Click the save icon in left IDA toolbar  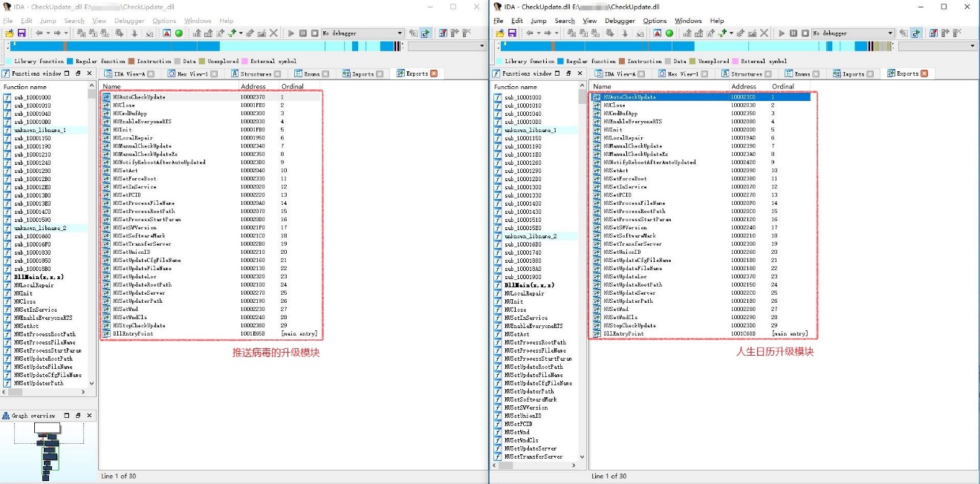(21, 33)
